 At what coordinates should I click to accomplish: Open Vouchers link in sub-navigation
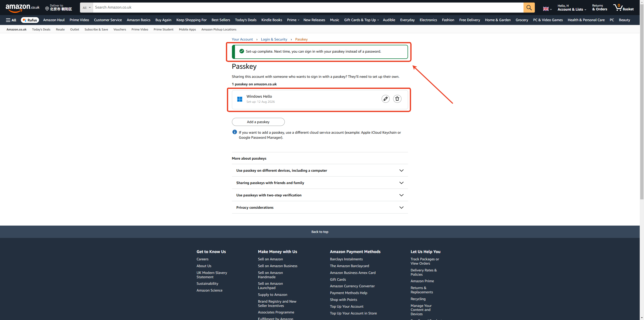point(120,29)
